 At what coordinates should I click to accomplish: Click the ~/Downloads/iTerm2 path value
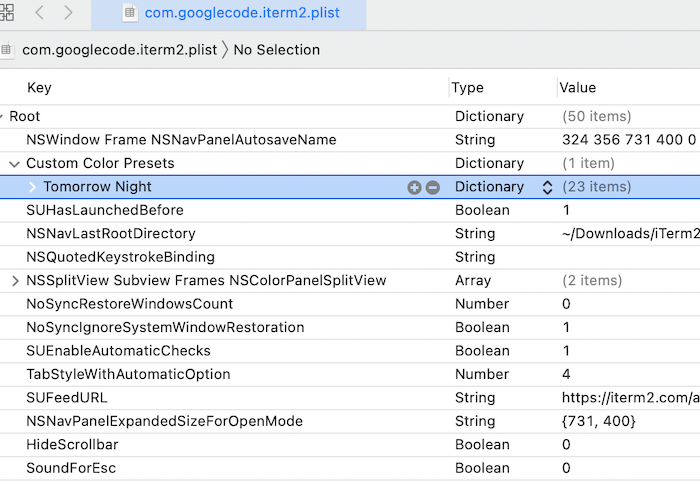pyautogui.click(x=630, y=233)
